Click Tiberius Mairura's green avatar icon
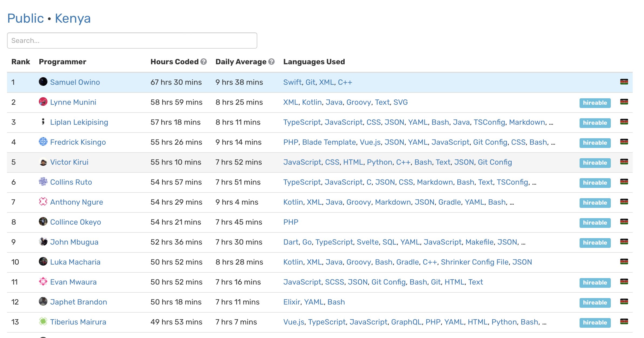 click(x=43, y=321)
